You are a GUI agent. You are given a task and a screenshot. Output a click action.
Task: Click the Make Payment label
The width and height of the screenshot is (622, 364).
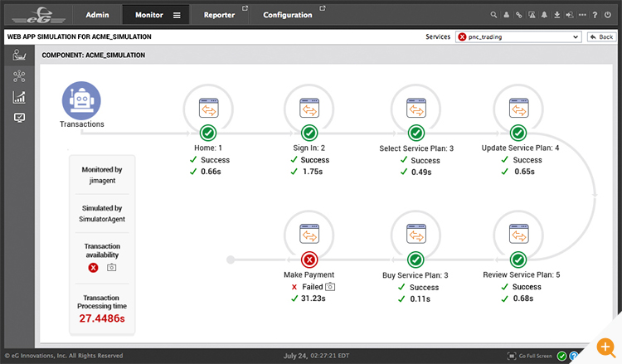click(x=309, y=274)
